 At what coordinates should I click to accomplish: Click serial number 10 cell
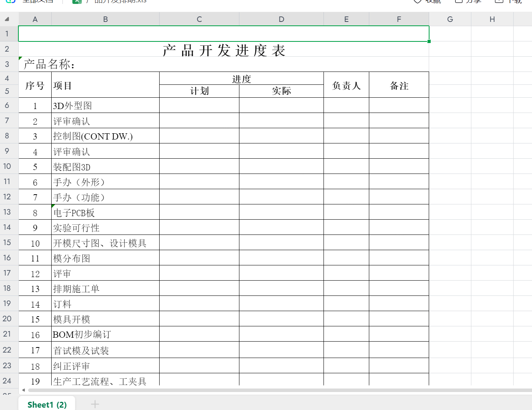point(35,243)
